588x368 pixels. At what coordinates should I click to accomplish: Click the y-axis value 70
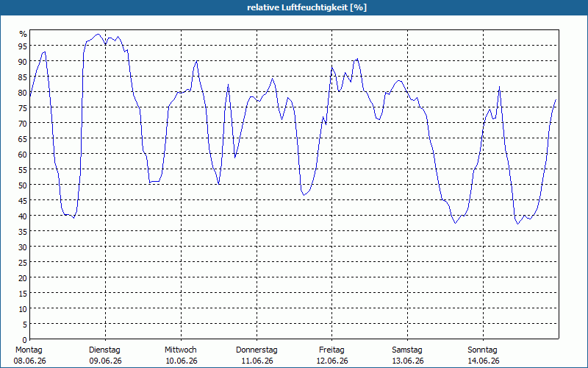[x=23, y=123]
